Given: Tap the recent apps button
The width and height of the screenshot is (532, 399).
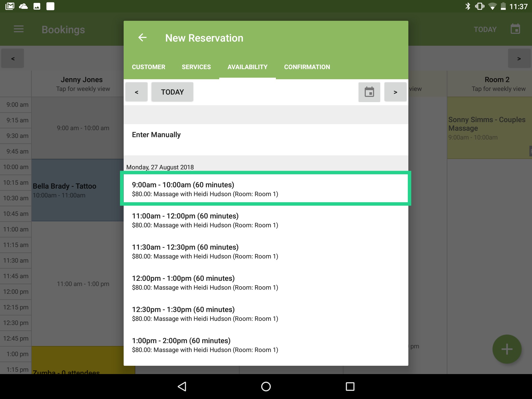Looking at the screenshot, I should pos(350,386).
